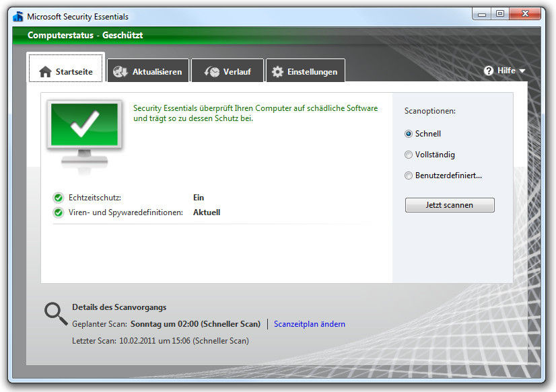Click the Details des Scanvorgangs heading
The height and width of the screenshot is (392, 556).
tap(119, 307)
